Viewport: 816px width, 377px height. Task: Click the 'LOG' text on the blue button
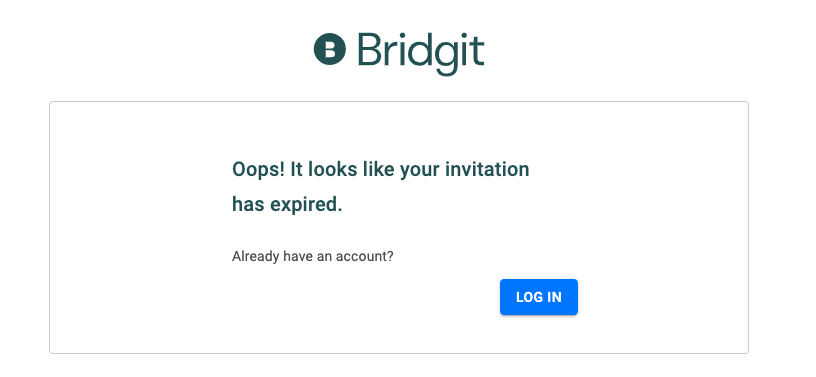(527, 297)
